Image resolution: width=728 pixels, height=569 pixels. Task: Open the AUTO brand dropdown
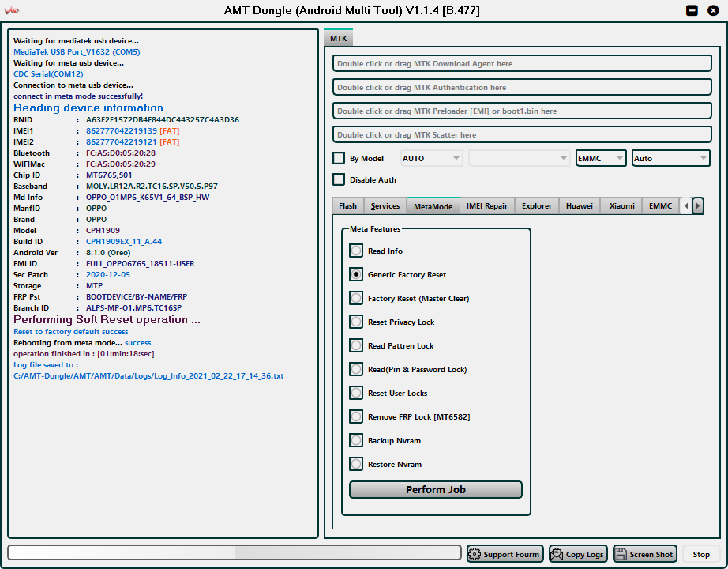coord(431,158)
